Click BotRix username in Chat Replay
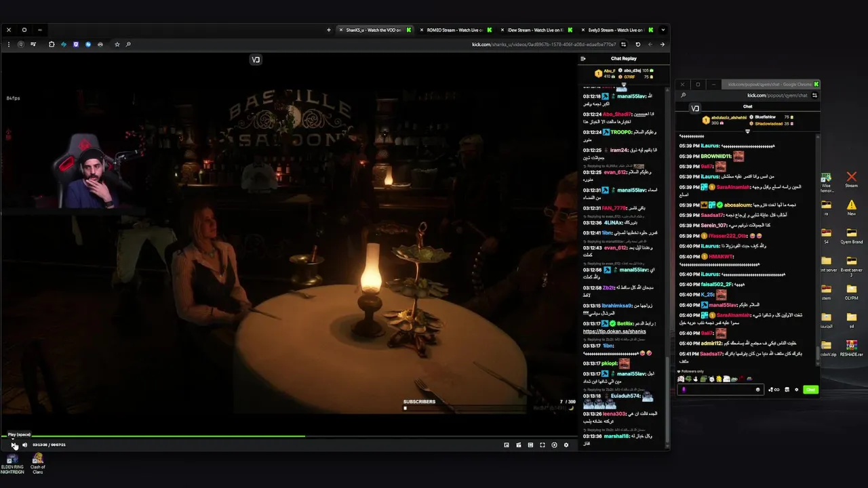 [627, 323]
